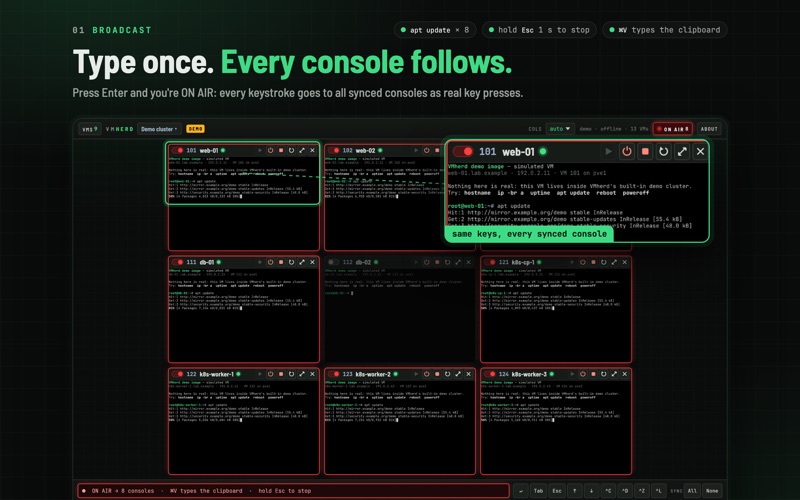Toggle the large sync switch in magnified web-01 header
Screen dimensions: 800x500
click(463, 152)
